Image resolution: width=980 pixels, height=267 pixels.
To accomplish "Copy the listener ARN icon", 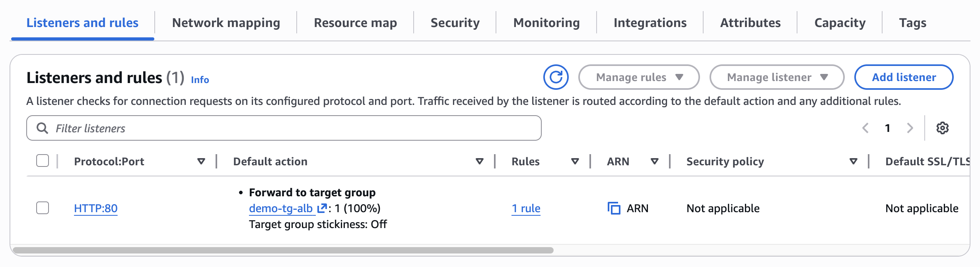I will (x=614, y=208).
